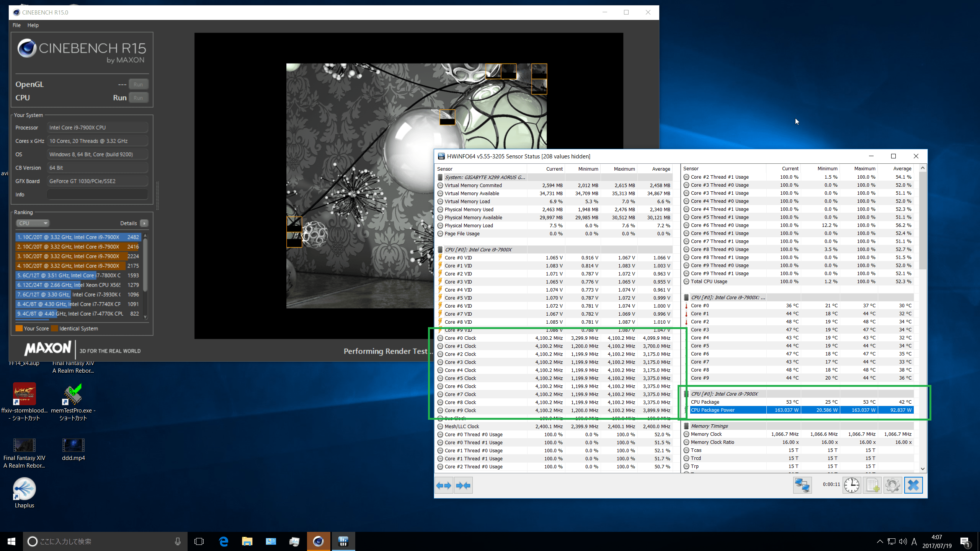
Task: Click the HWiNFO scrollbar up arrow
Action: click(923, 168)
